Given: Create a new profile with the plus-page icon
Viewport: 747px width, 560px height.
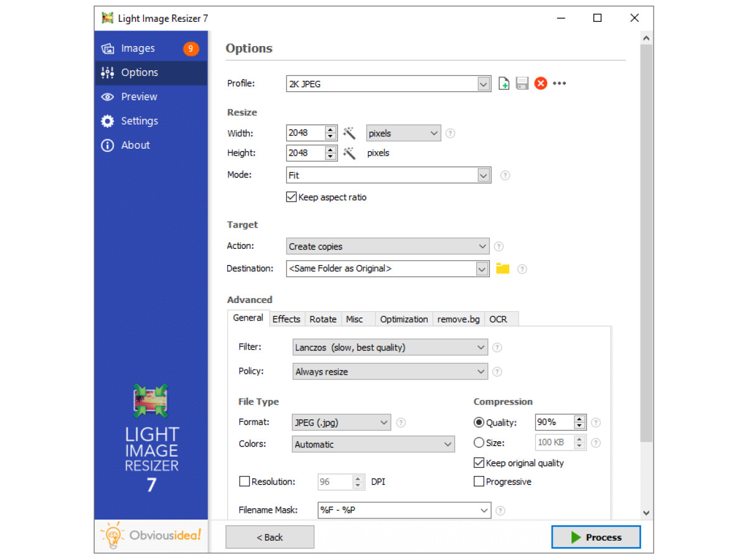Looking at the screenshot, I should click(x=504, y=83).
